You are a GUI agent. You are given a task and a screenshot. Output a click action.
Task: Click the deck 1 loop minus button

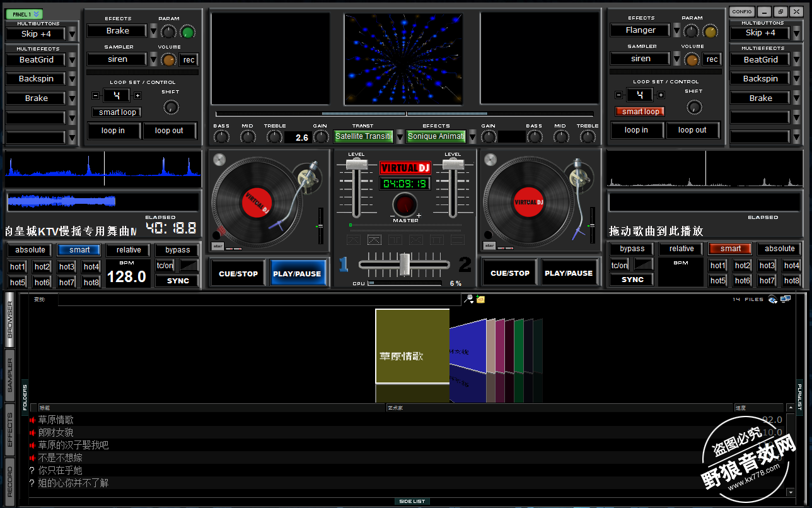pyautogui.click(x=95, y=96)
